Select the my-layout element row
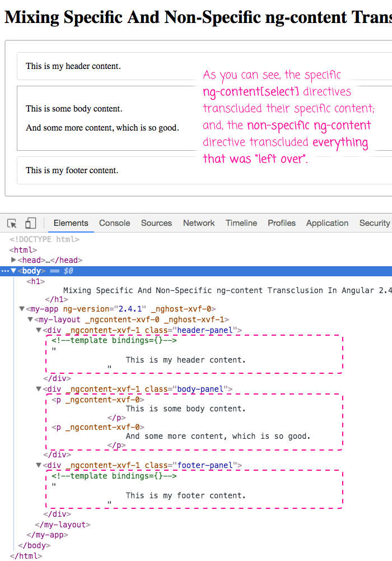392x561 pixels. pos(132,319)
